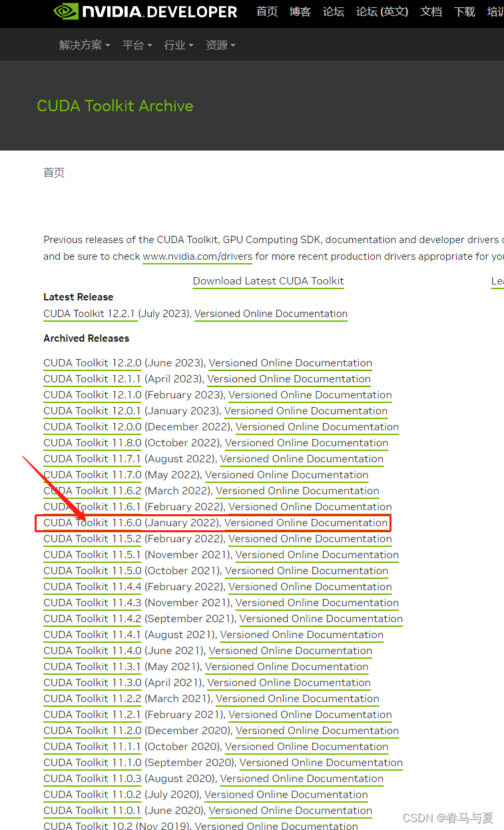Image resolution: width=504 pixels, height=830 pixels.
Task: Open Versioned Online Documentation for 11.1.0
Action: (x=321, y=763)
